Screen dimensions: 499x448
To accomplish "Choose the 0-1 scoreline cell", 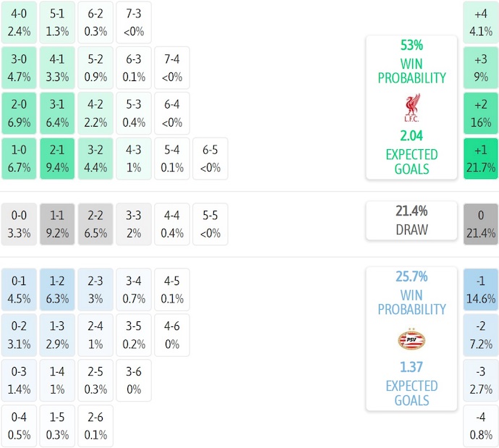I will point(19,289).
